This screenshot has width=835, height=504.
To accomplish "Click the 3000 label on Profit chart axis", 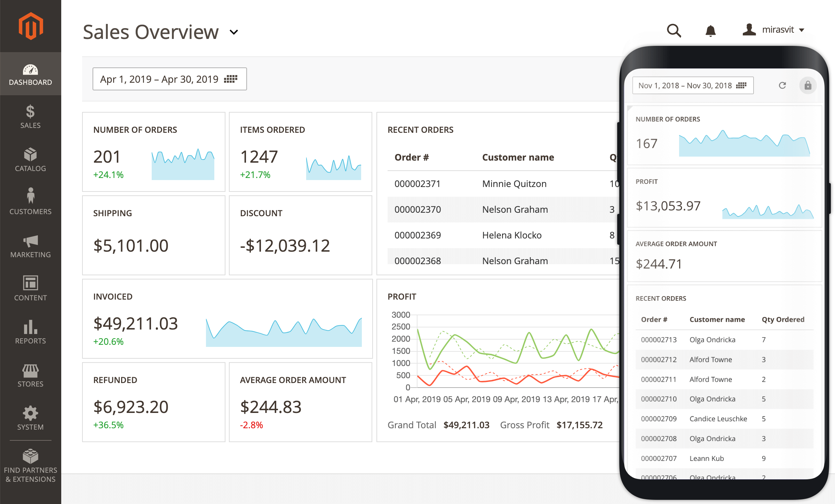I will (x=401, y=315).
